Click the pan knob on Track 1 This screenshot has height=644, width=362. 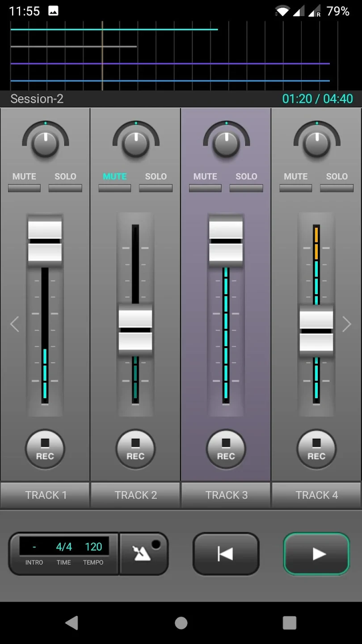point(45,143)
